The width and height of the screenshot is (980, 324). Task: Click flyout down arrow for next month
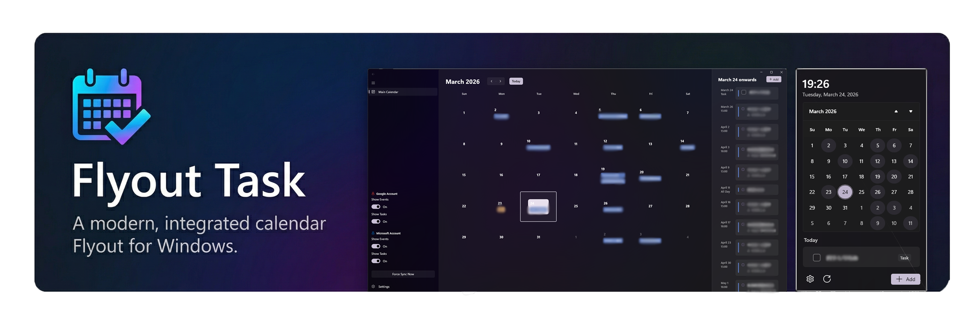click(x=911, y=112)
